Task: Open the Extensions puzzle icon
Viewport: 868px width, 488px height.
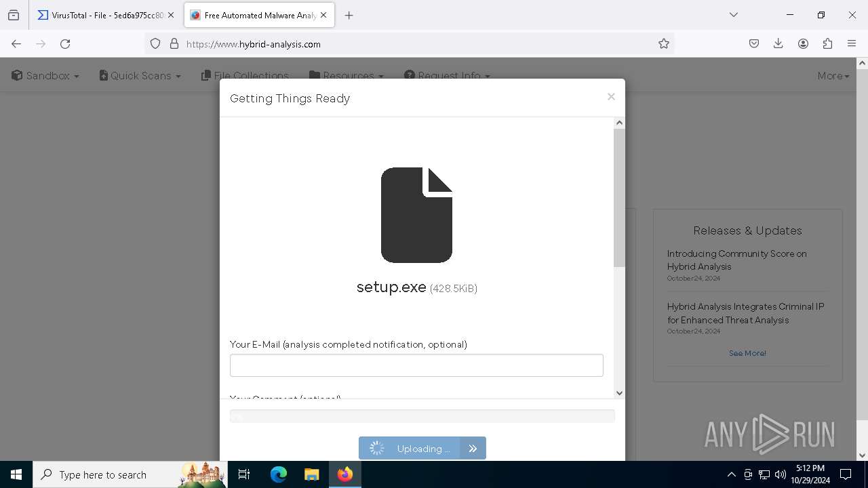Action: point(827,43)
